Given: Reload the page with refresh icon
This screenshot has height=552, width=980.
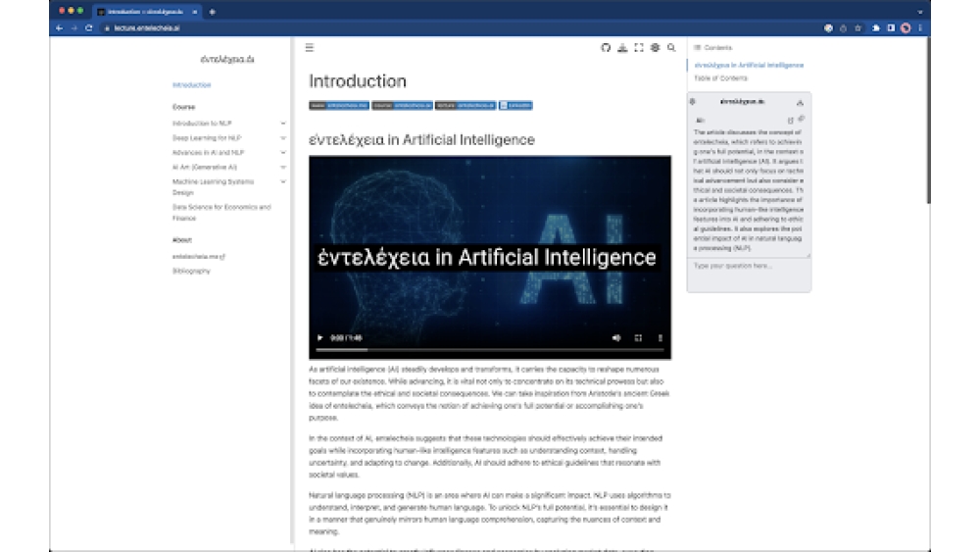Looking at the screenshot, I should point(89,28).
